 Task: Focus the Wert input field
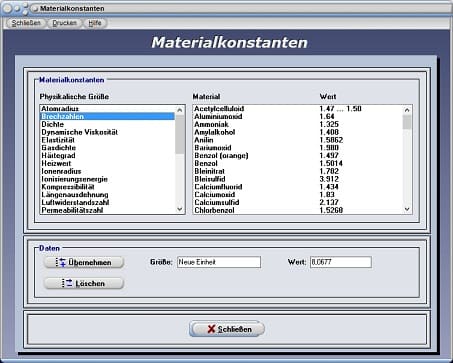coord(341,262)
